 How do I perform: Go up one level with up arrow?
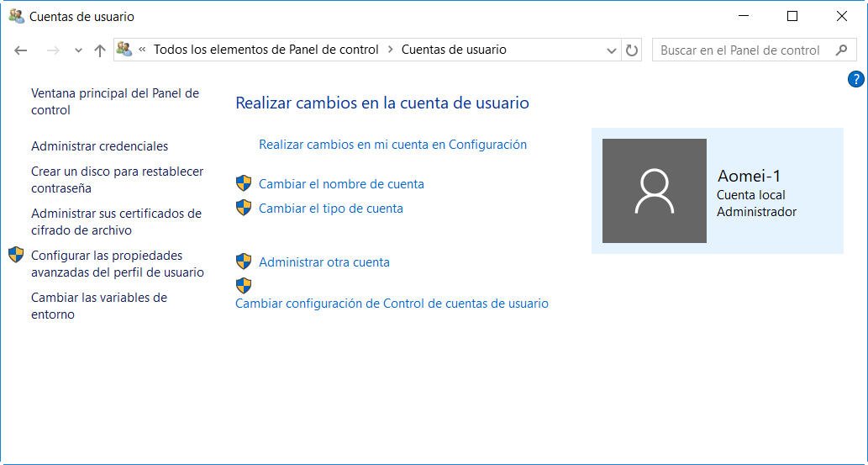pos(100,50)
